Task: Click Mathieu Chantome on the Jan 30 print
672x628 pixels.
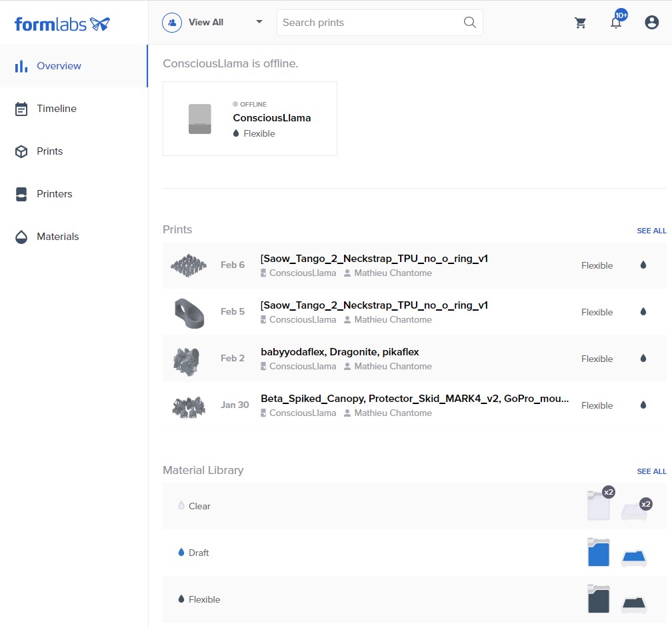Action: [393, 413]
